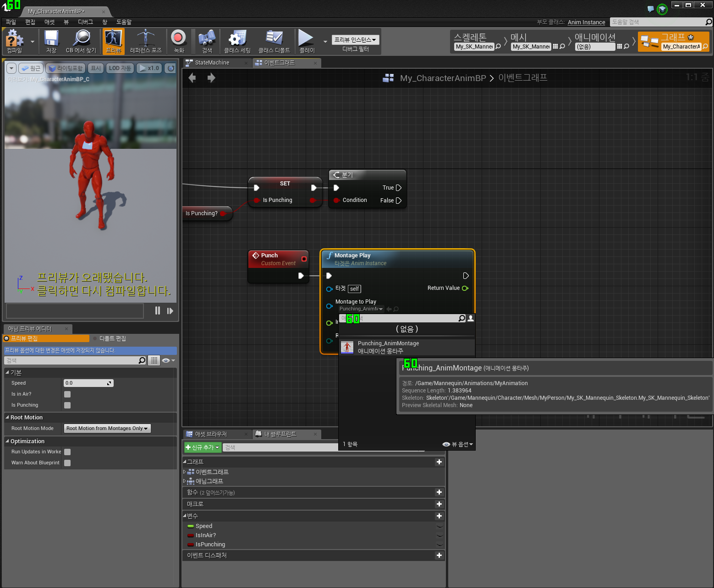Viewport: 714px width, 588px height.
Task: Navigate back with graph left arrow
Action: point(192,78)
